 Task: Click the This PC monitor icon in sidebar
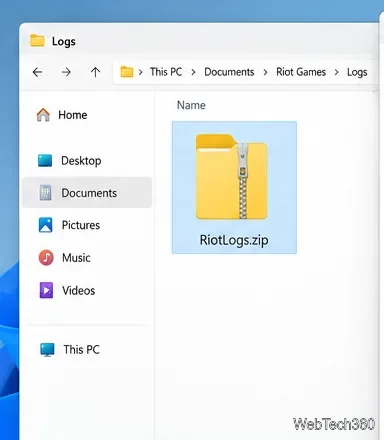[x=47, y=350]
